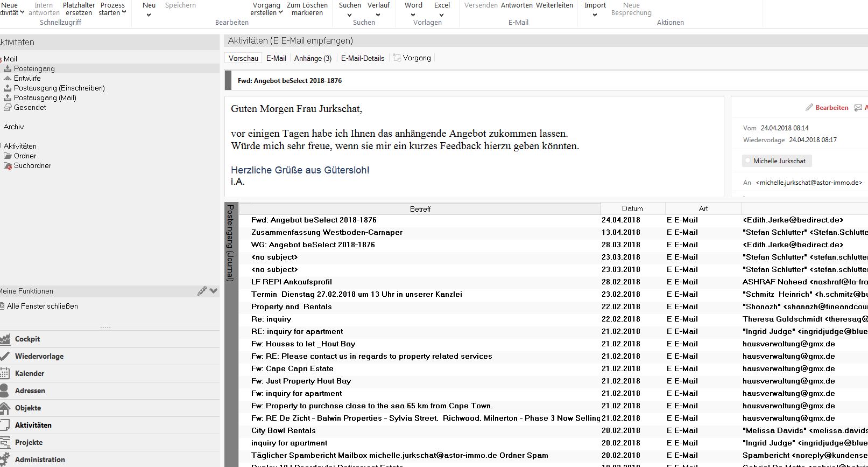Screen dimensions: 868x467
Task: Expand the Neu dropdown arrow
Action: tap(149, 15)
